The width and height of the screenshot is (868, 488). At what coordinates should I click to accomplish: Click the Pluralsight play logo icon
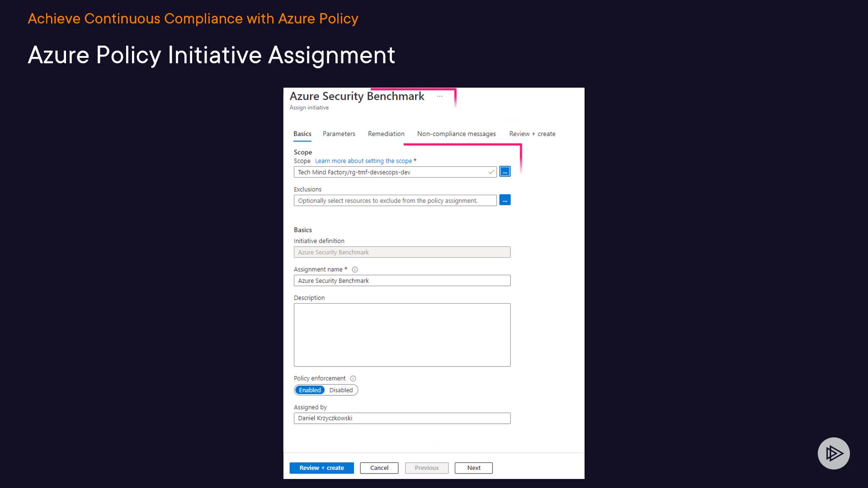click(834, 453)
